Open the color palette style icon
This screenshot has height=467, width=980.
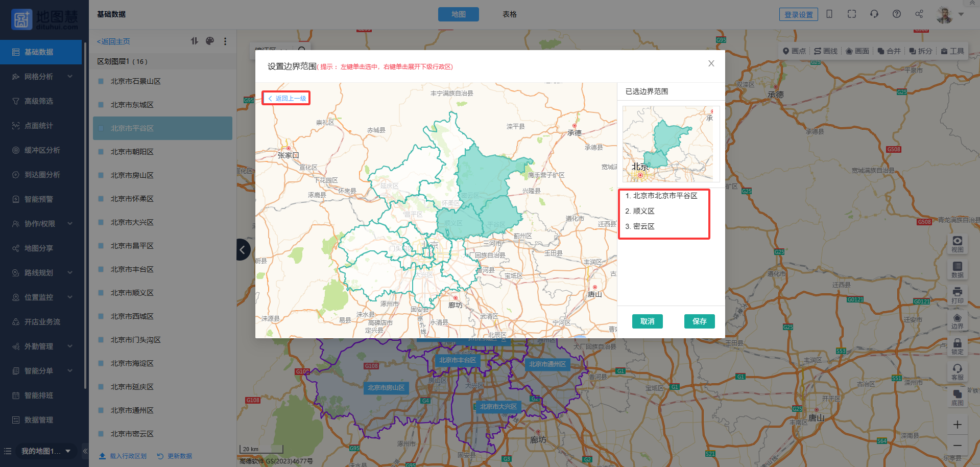click(210, 41)
